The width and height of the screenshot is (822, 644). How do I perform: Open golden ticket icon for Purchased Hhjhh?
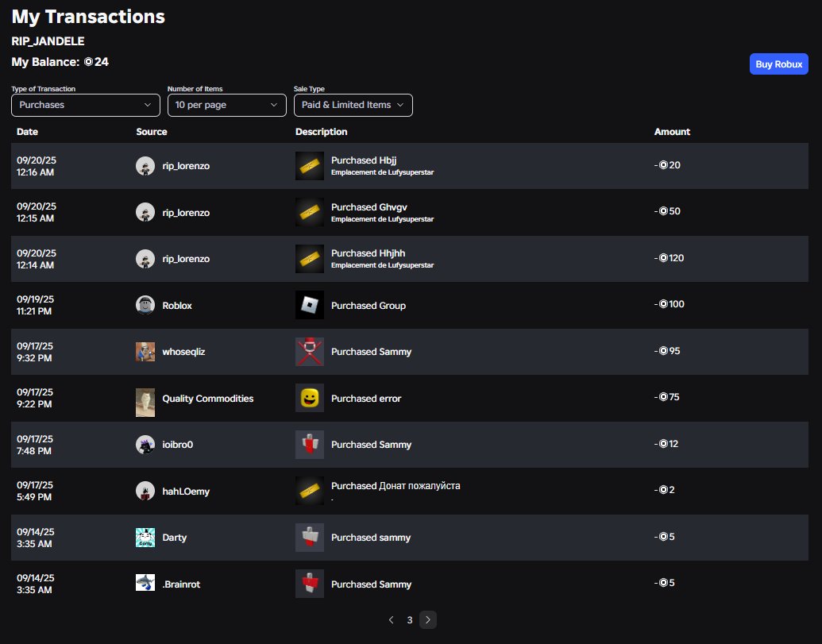309,259
